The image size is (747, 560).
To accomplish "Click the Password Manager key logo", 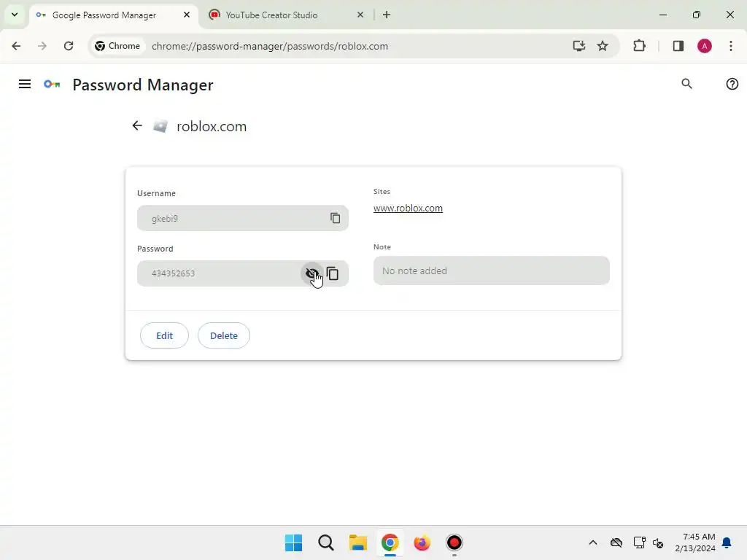I will coord(52,85).
